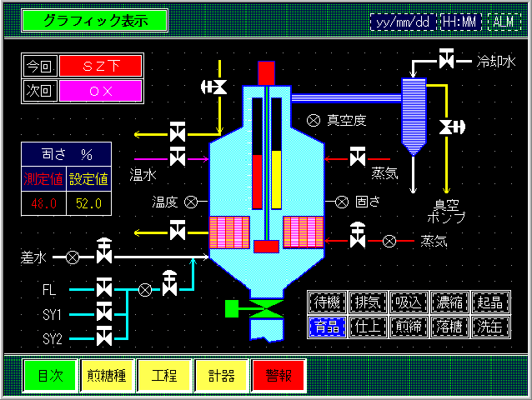Viewport: 532px width, 400px height.
Task: Select the 待機 process step
Action: pos(325,302)
